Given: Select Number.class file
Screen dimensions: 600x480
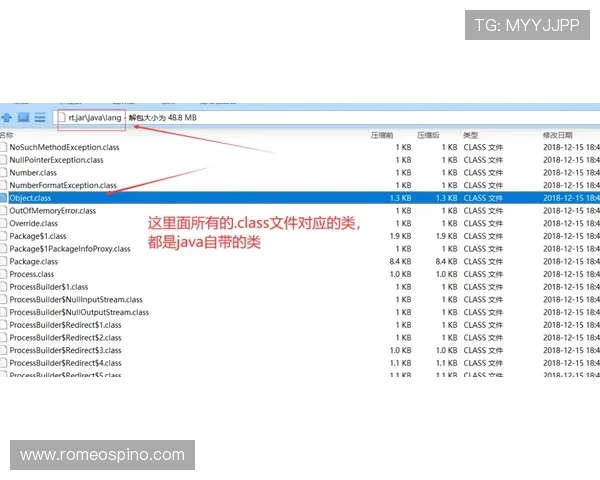Looking at the screenshot, I should click(x=33, y=173).
